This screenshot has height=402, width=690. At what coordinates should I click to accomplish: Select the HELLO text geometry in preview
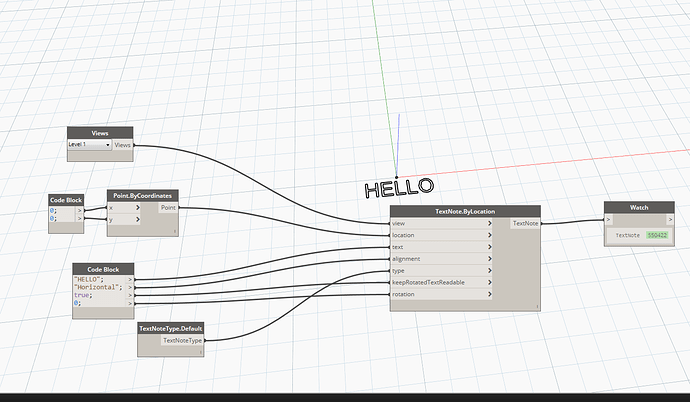tap(399, 188)
